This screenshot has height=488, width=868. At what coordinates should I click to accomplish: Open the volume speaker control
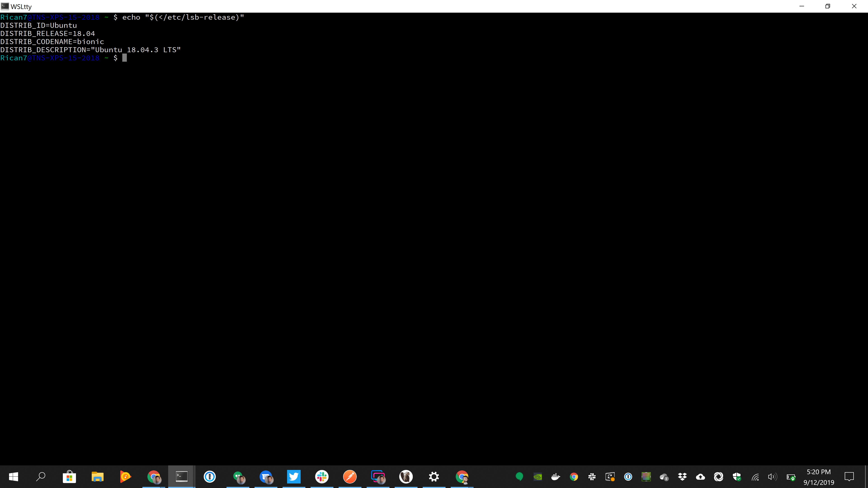[772, 476]
